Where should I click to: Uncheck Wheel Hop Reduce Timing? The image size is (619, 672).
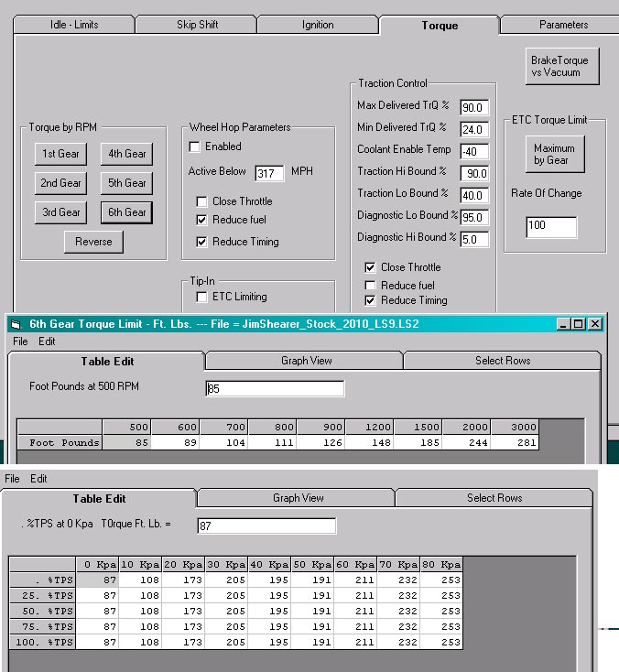point(202,242)
